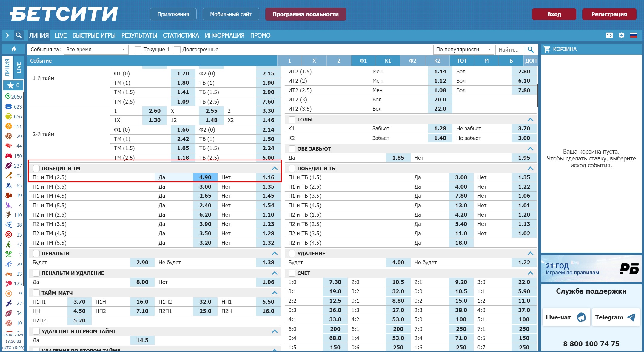Open settings gear icon in top bar

[x=621, y=35]
